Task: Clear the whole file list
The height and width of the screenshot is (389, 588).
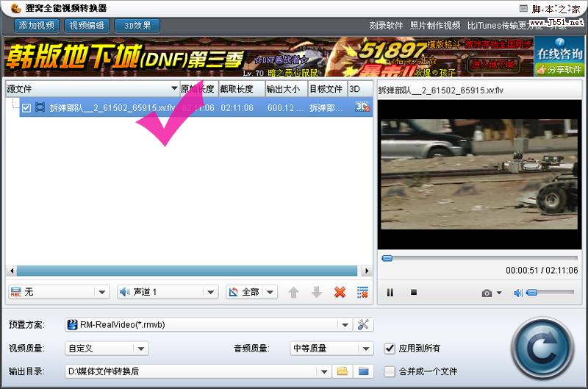Action: (x=362, y=292)
